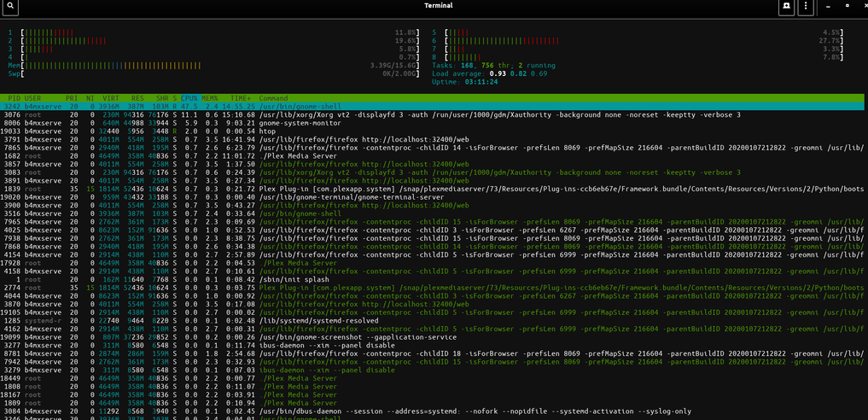Select firefox childID 3 row PID 4025
868x420 pixels.
(434, 230)
